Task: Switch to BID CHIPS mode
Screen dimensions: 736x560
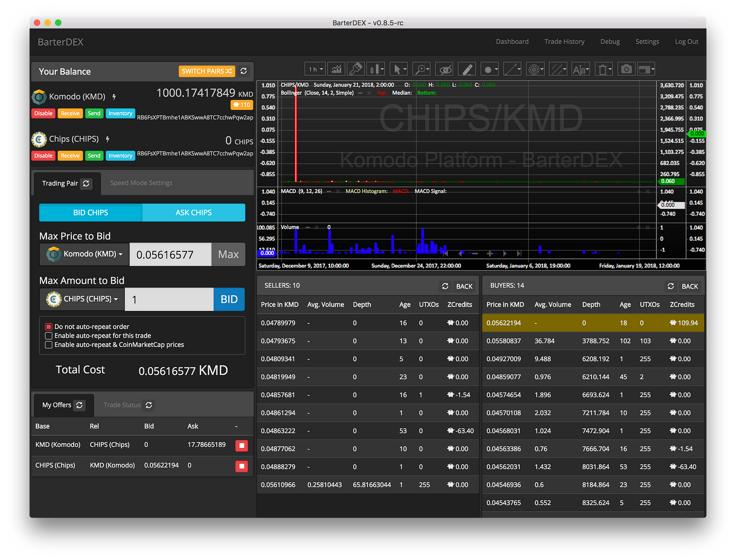Action: click(x=91, y=213)
